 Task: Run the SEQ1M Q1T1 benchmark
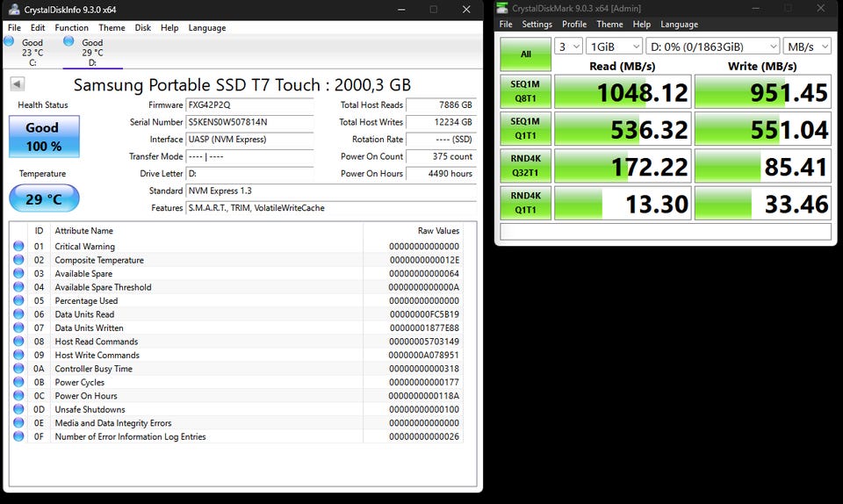pyautogui.click(x=526, y=128)
